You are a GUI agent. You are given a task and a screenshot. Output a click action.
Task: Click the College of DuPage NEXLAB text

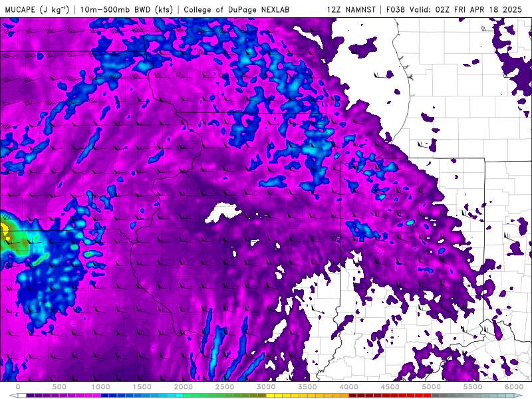[x=237, y=9]
